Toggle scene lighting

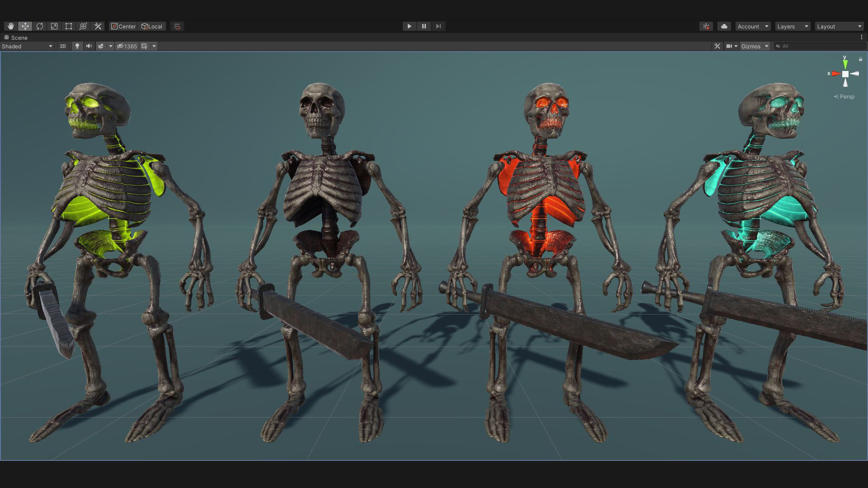click(x=77, y=46)
